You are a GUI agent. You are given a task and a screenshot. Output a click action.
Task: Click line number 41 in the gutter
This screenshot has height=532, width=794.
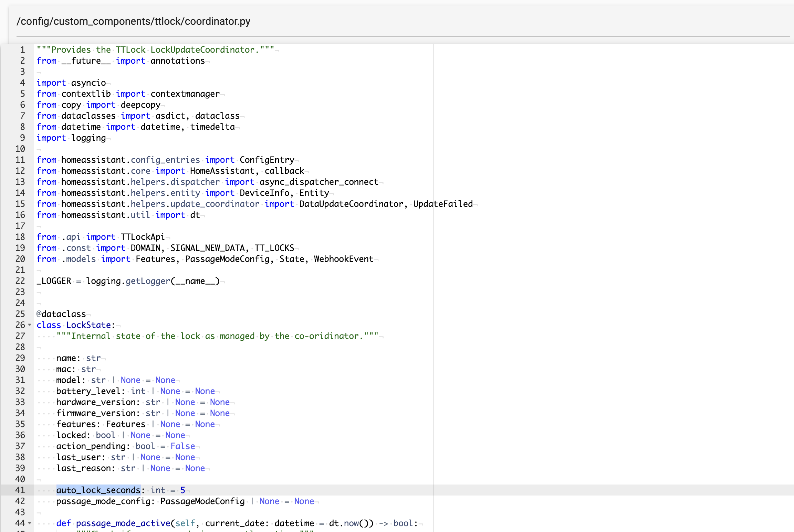point(20,490)
